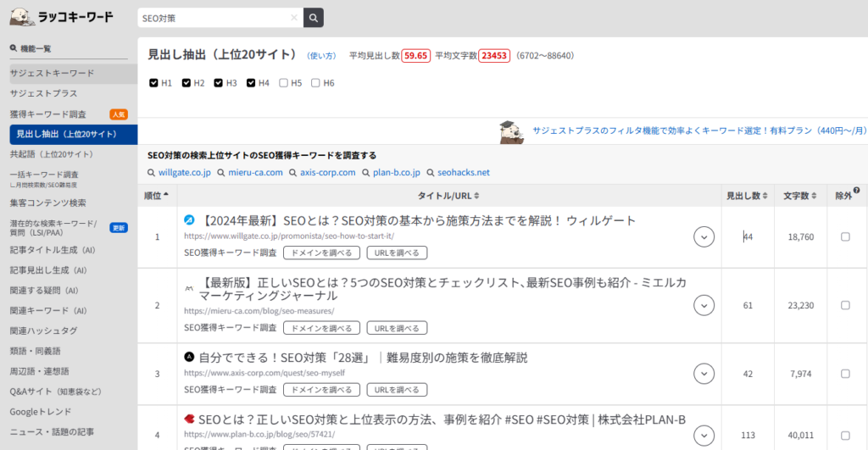Click the PLAN-B favicon in row 4
Image resolution: width=868 pixels, height=450 pixels.
click(x=189, y=419)
